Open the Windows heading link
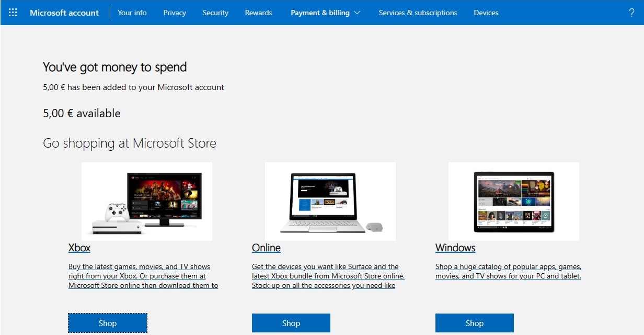The height and width of the screenshot is (335, 644). [455, 248]
